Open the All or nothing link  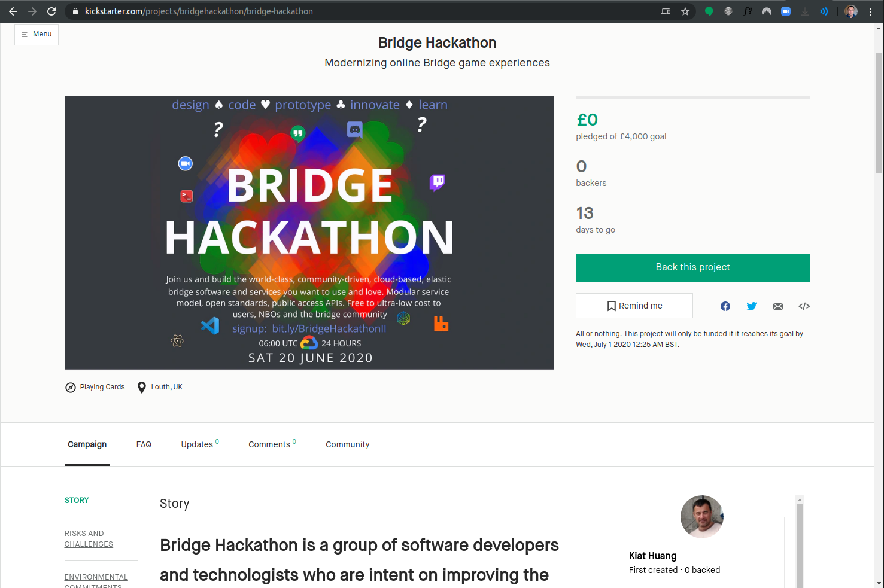point(599,334)
